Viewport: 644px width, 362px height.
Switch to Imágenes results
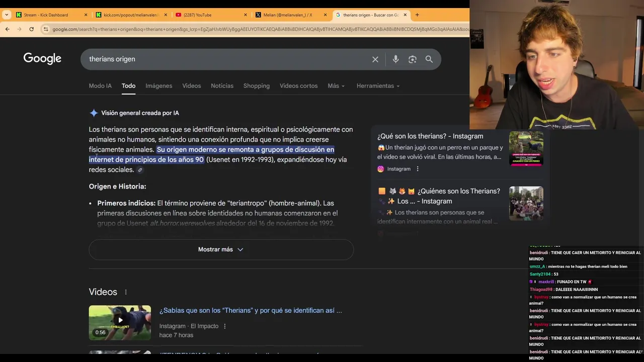(159, 86)
